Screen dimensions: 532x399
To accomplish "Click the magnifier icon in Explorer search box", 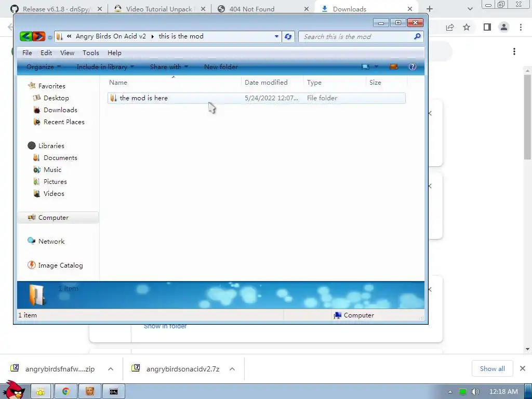I will coord(417,36).
